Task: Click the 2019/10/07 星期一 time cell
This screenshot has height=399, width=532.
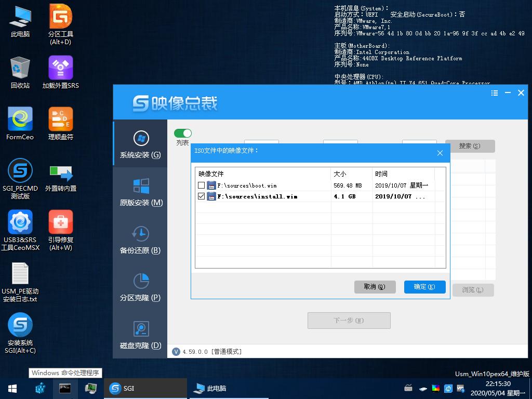Action: click(402, 185)
